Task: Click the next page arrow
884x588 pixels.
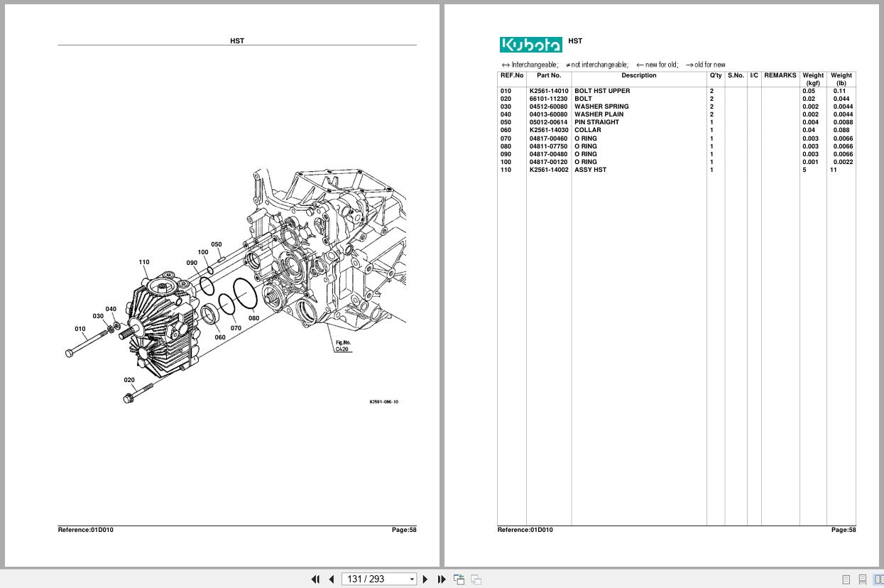Action: pos(425,579)
